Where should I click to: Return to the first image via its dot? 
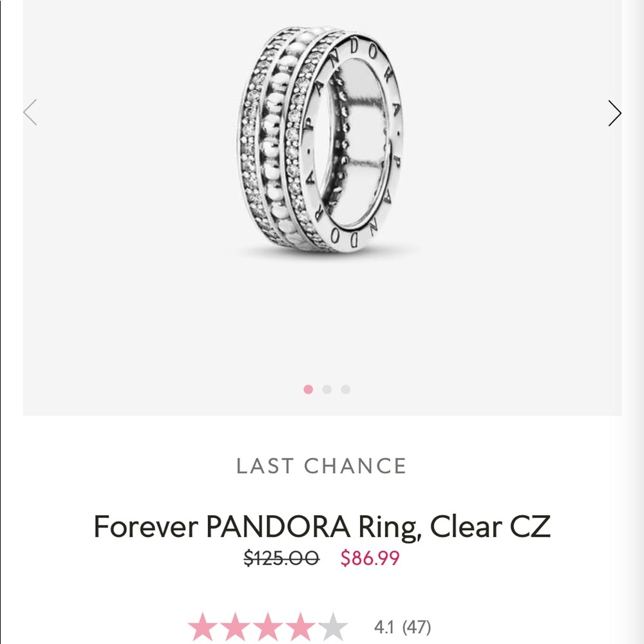(308, 390)
